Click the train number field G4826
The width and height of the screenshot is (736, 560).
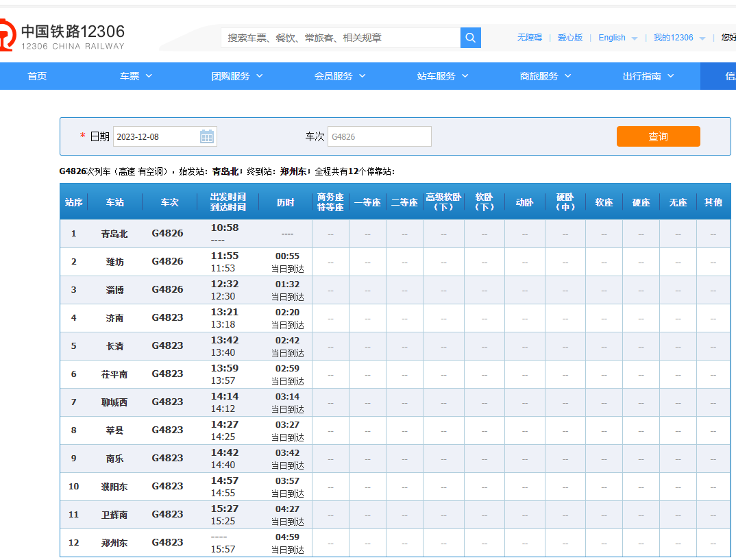tap(379, 136)
